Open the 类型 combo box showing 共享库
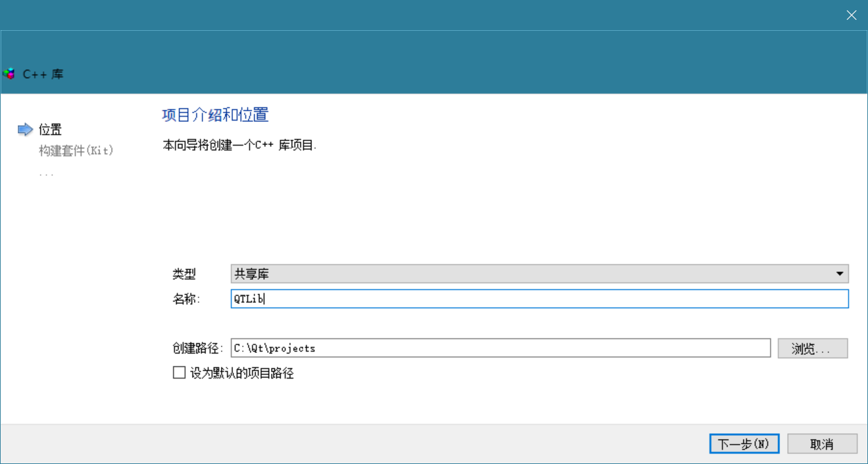 (533, 274)
